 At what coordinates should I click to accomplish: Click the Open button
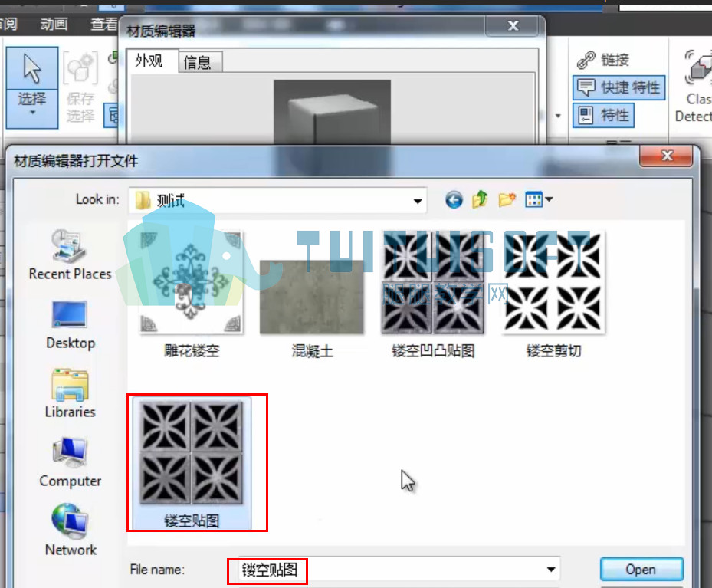click(x=641, y=570)
